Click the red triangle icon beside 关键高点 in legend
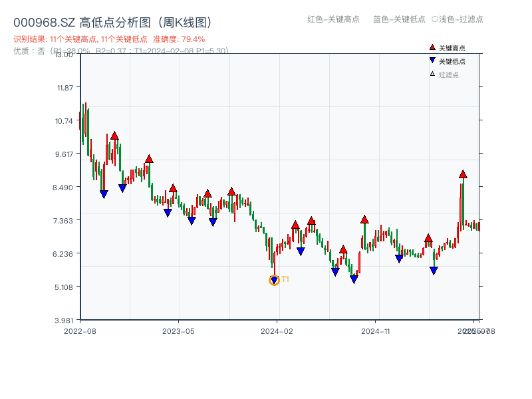The image size is (532, 399). [432, 48]
